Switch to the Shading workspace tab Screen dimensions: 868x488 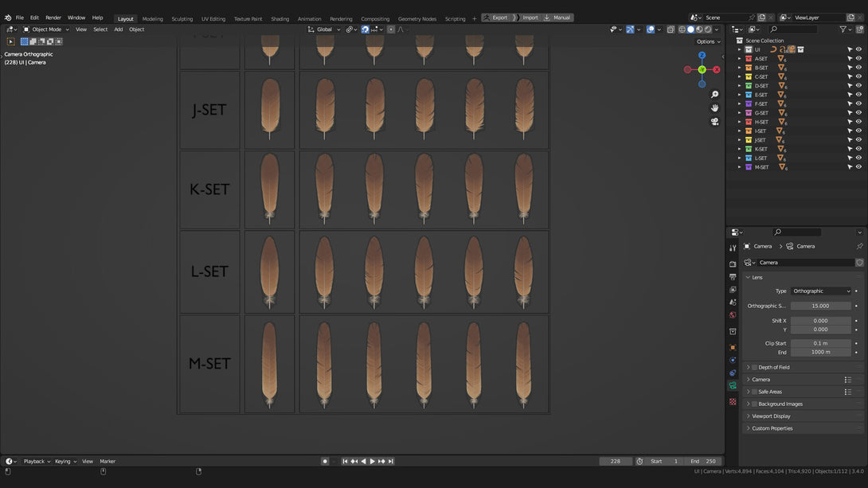pos(280,19)
